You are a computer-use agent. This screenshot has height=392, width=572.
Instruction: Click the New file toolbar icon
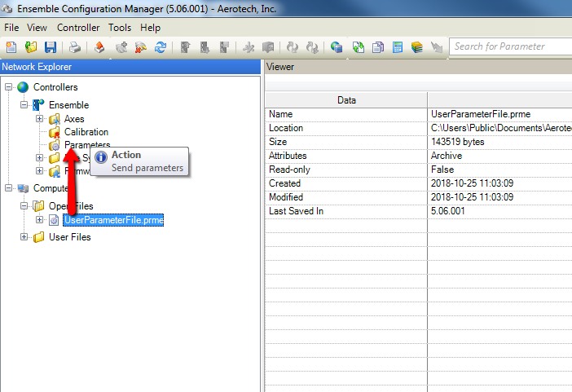(11, 47)
